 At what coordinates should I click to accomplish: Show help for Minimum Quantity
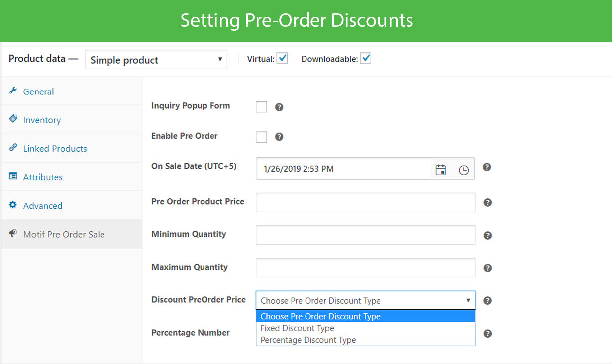click(x=488, y=235)
